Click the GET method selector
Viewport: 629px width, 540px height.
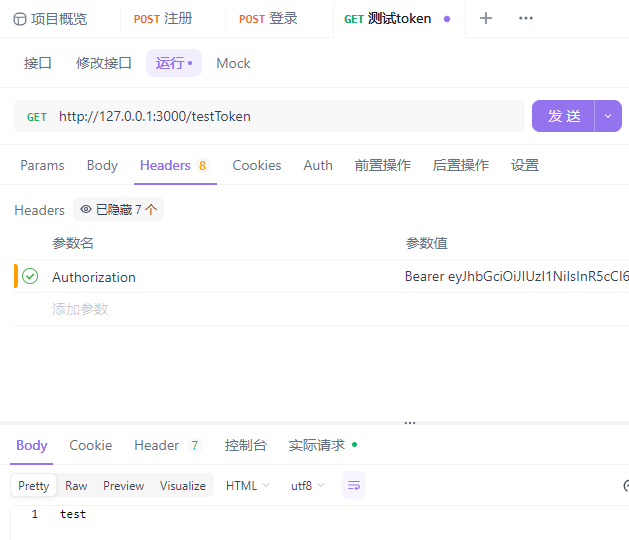(x=37, y=116)
